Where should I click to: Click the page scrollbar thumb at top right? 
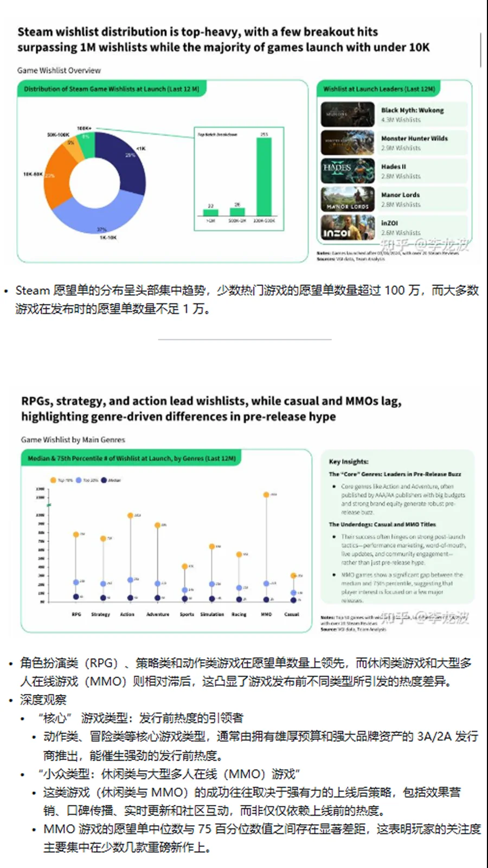(480, 49)
